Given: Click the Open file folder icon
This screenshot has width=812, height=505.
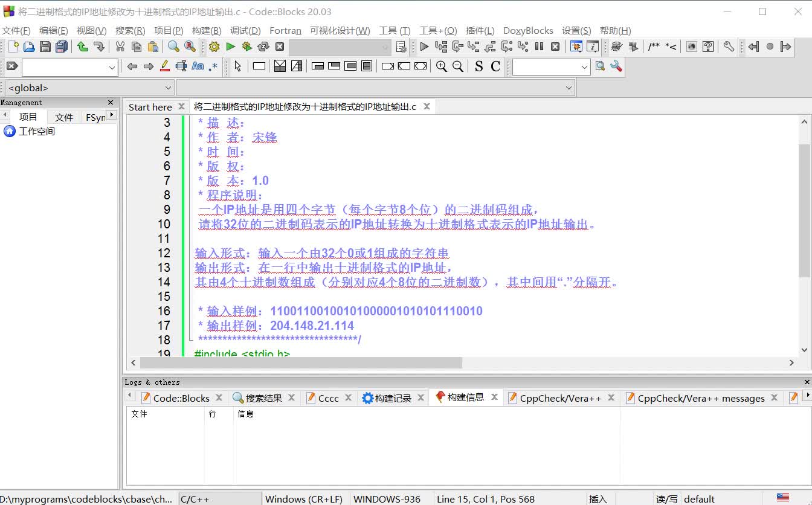Looking at the screenshot, I should tap(28, 47).
